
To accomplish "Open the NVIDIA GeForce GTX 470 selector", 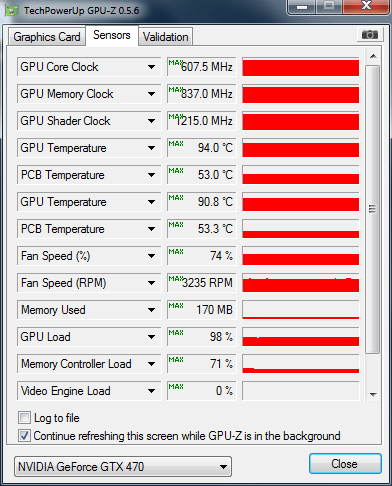I will (x=123, y=467).
